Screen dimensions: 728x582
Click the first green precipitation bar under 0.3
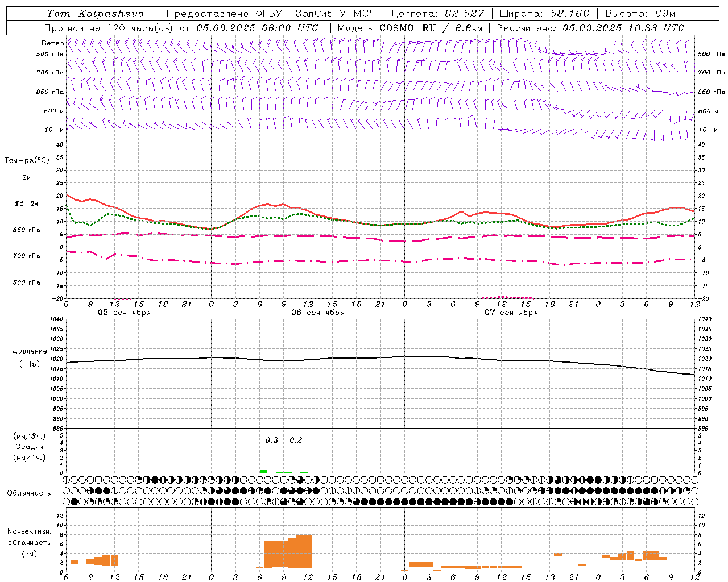pos(263,471)
